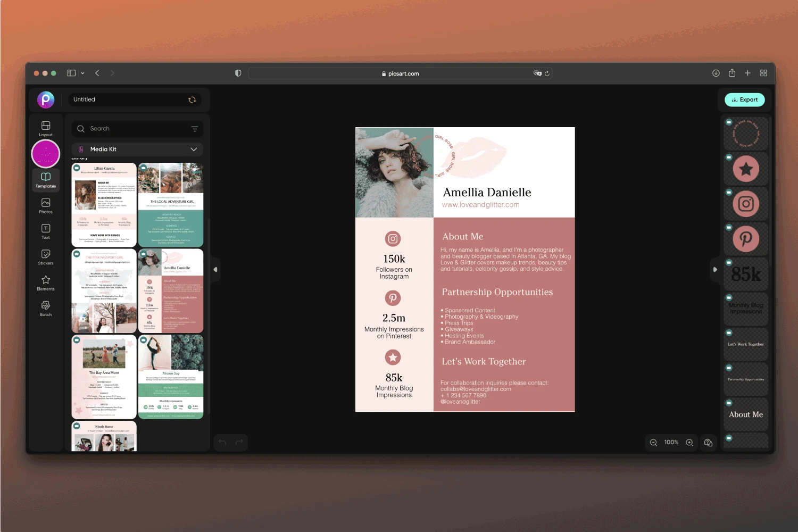Select the Text tool
The height and width of the screenshot is (532, 798).
pos(45,230)
